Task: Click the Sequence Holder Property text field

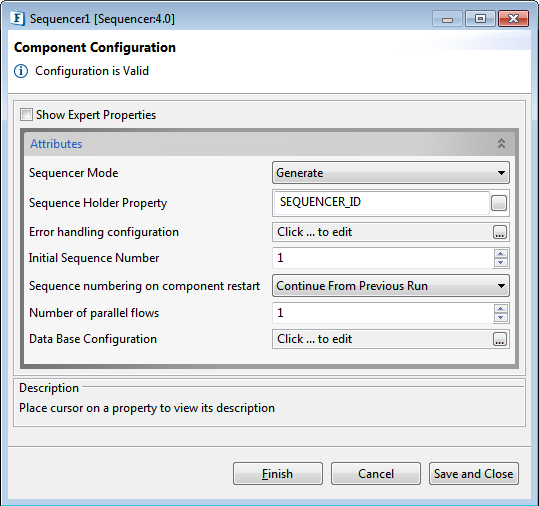Action: click(x=382, y=202)
